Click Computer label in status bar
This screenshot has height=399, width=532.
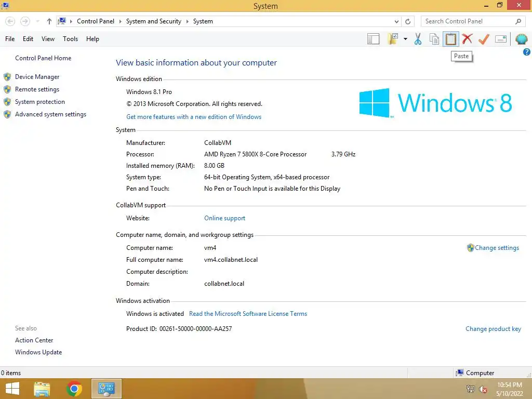click(480, 373)
